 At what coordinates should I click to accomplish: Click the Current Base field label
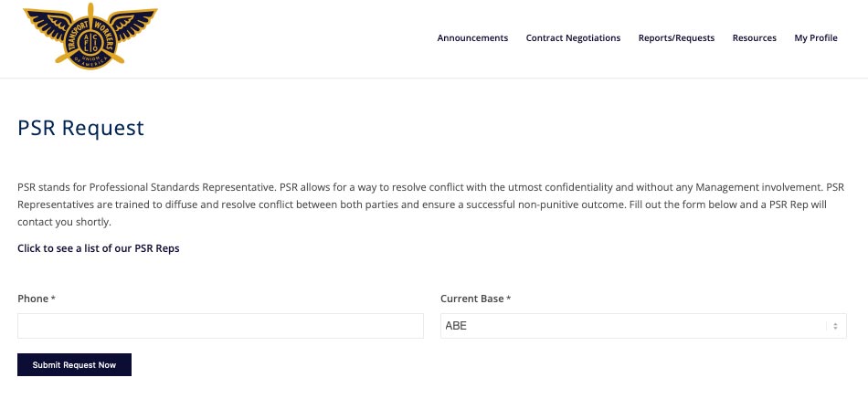coord(472,299)
